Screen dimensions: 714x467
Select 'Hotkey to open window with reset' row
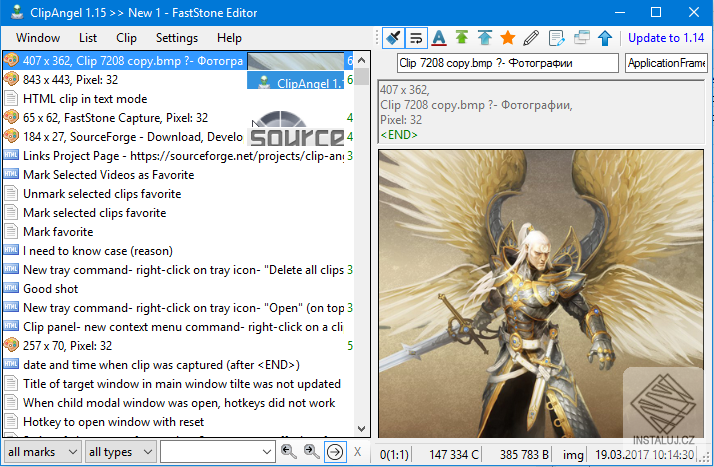(178, 422)
